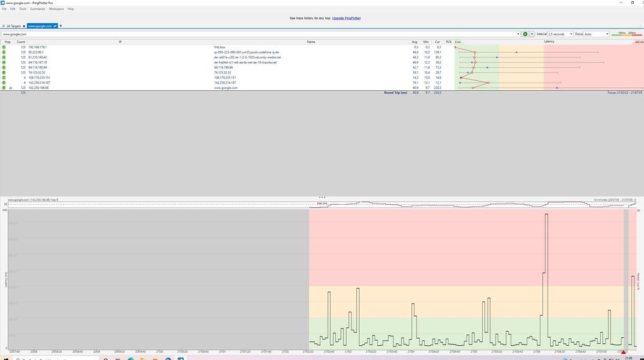This screenshot has width=644, height=360.
Task: Click www.google.com in the Name column
Action: tap(226, 88)
